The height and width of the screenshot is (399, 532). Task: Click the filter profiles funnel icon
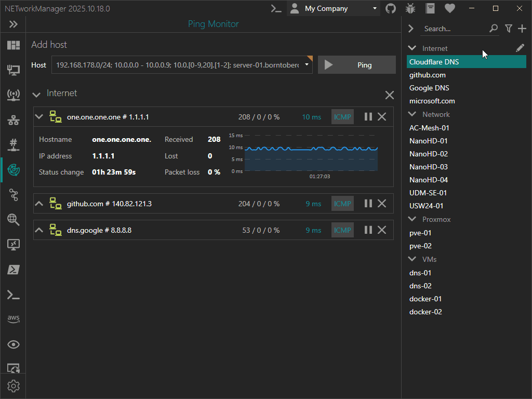tap(509, 29)
